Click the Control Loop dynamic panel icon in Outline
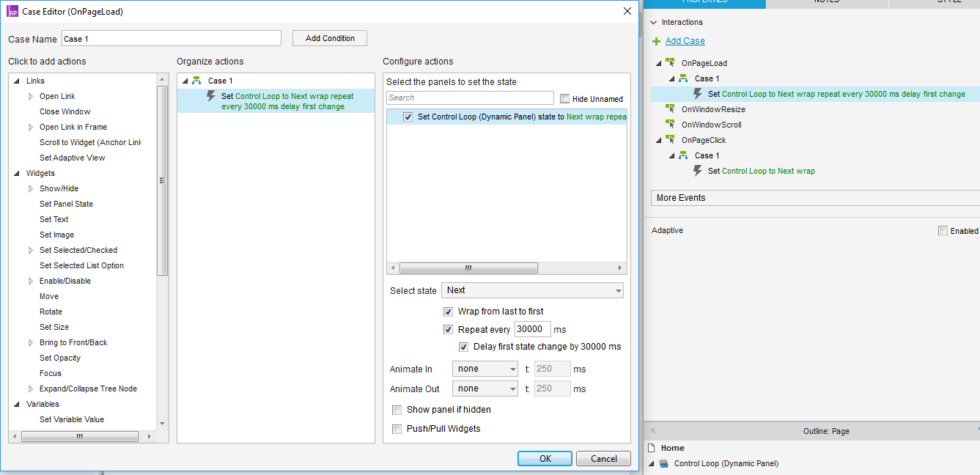The width and height of the screenshot is (980, 475). click(x=664, y=463)
